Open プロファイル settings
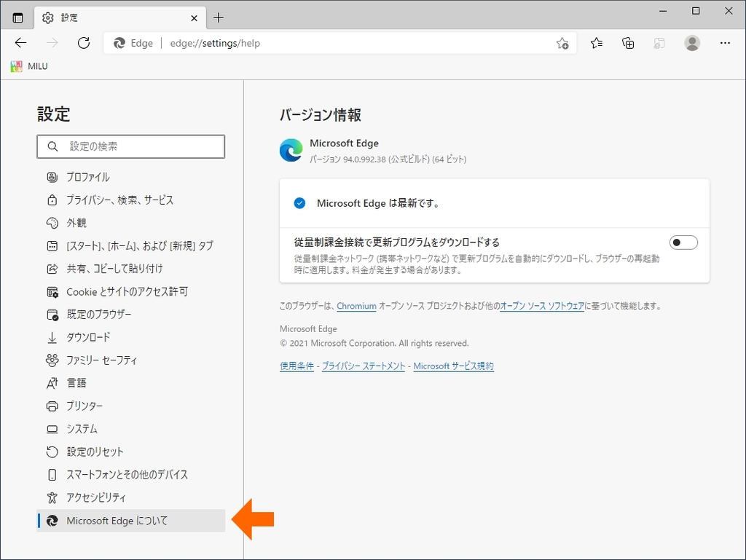746x560 pixels. tap(131, 177)
